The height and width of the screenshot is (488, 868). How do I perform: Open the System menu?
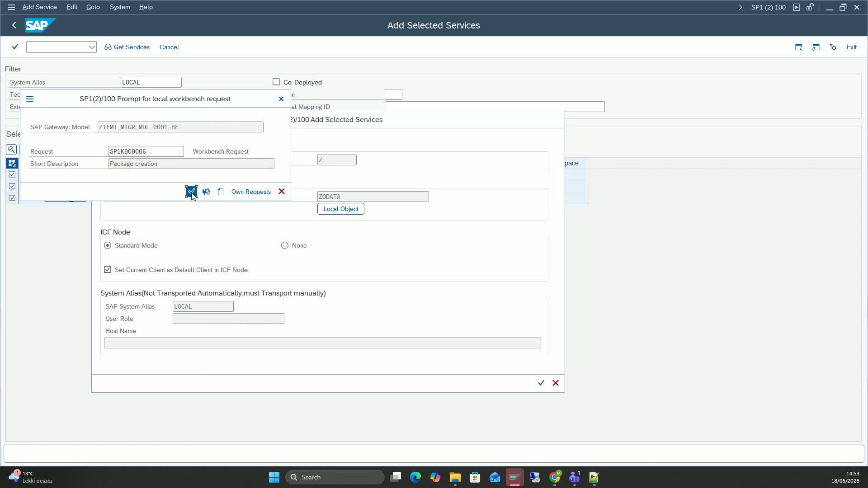pos(120,7)
